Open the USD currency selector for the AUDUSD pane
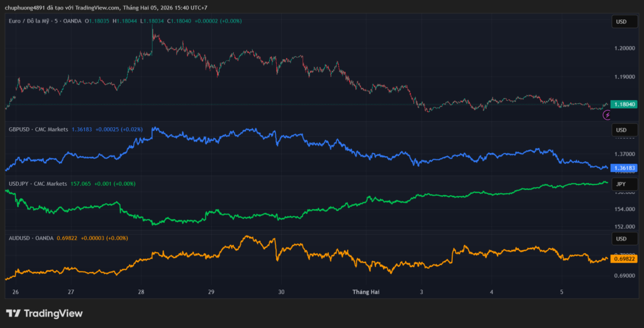This screenshot has width=644, height=328. click(x=621, y=239)
